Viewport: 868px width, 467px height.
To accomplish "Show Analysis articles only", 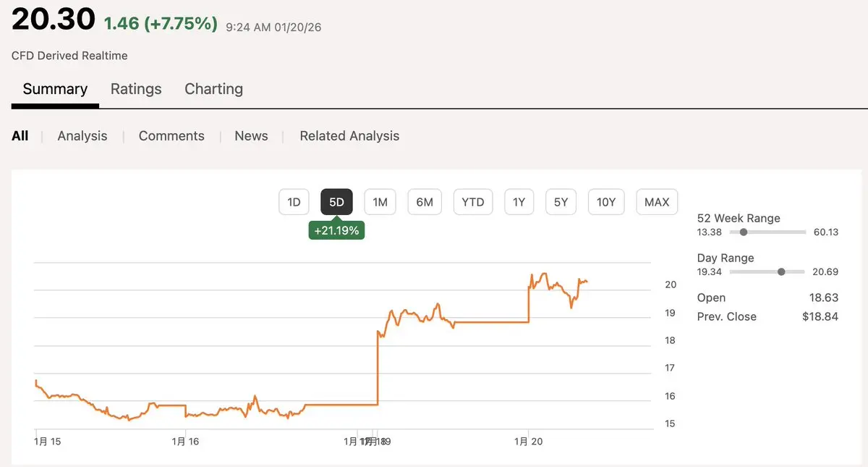I will (x=82, y=136).
